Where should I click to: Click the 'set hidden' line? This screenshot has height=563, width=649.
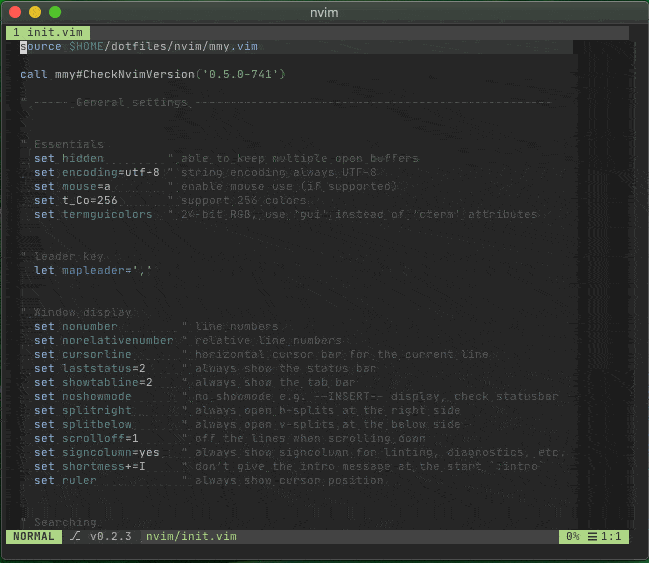pos(226,159)
